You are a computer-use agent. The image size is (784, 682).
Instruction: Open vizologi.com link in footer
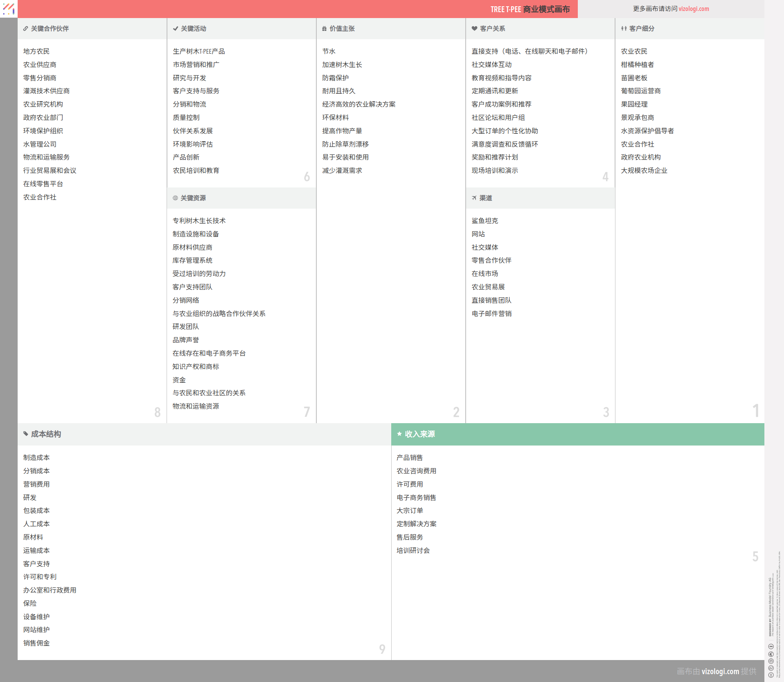(x=720, y=671)
